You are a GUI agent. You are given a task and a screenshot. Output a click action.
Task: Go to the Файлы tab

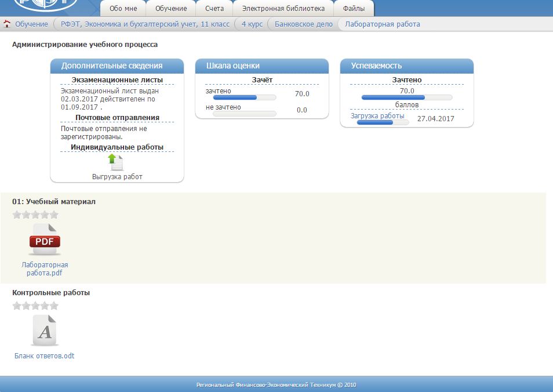tap(354, 9)
